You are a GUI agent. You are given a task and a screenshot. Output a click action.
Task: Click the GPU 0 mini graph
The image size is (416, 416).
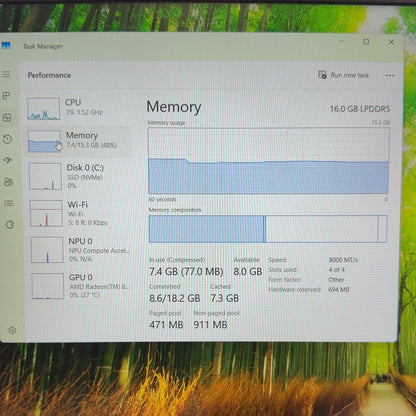(48, 286)
